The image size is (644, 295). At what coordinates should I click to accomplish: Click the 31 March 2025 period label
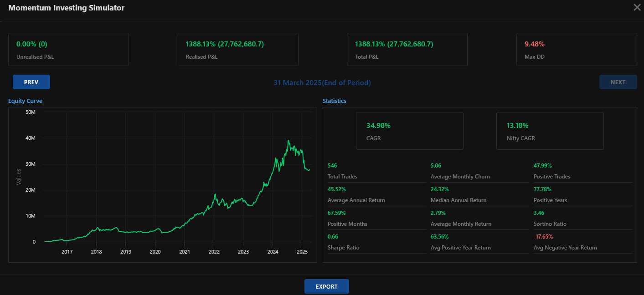coord(322,82)
